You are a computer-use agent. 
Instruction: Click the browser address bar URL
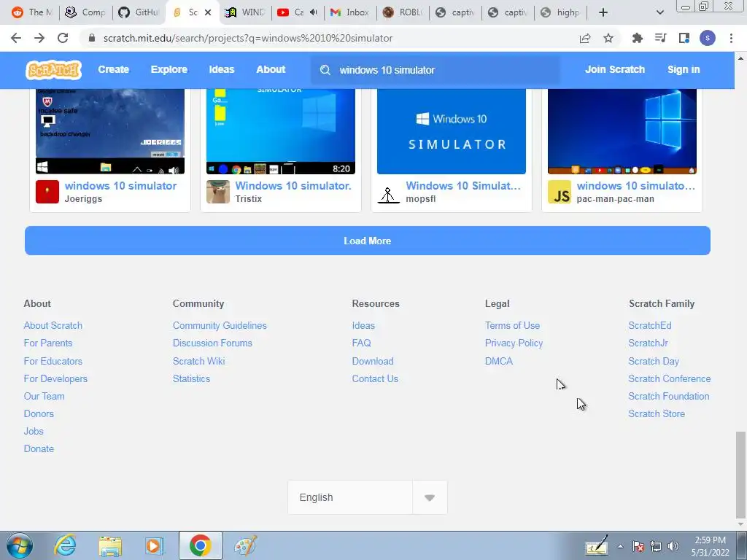(x=248, y=38)
